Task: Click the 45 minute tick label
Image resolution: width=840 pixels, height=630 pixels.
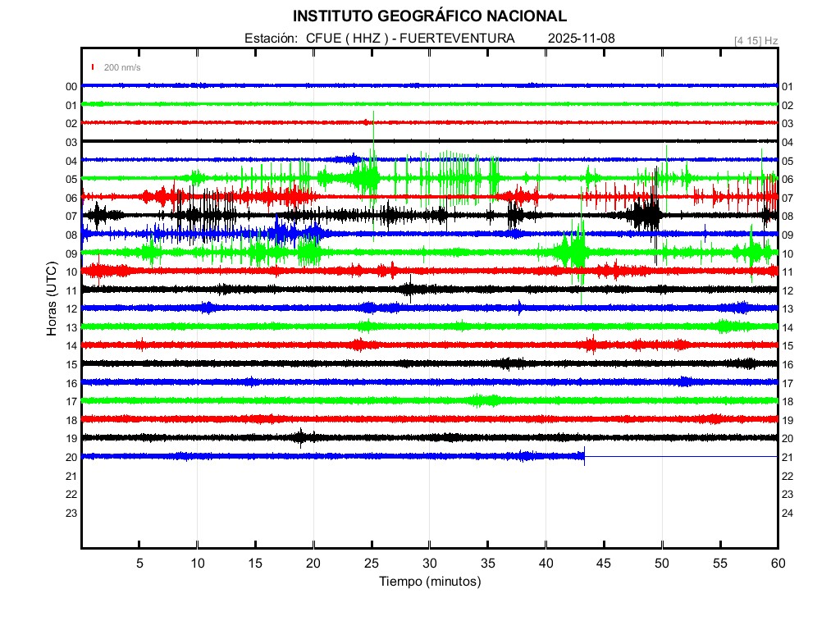Action: click(x=603, y=563)
